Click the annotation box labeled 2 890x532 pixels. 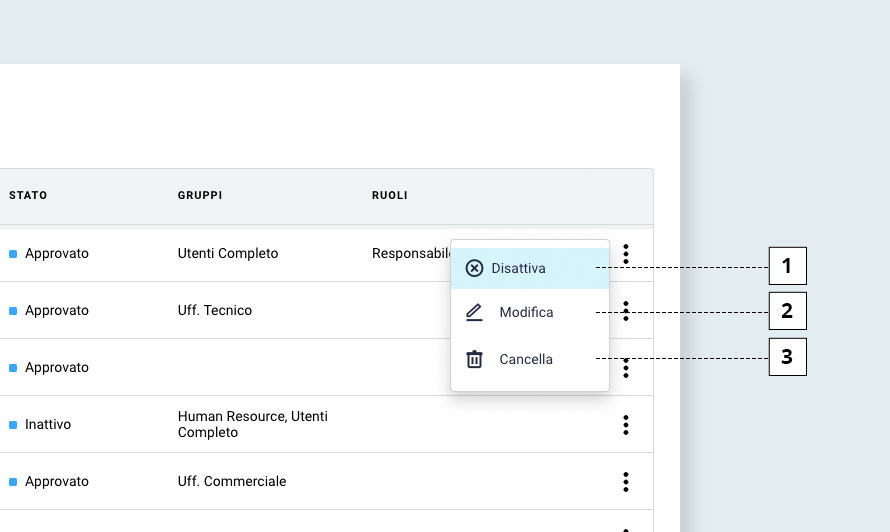coord(787,311)
